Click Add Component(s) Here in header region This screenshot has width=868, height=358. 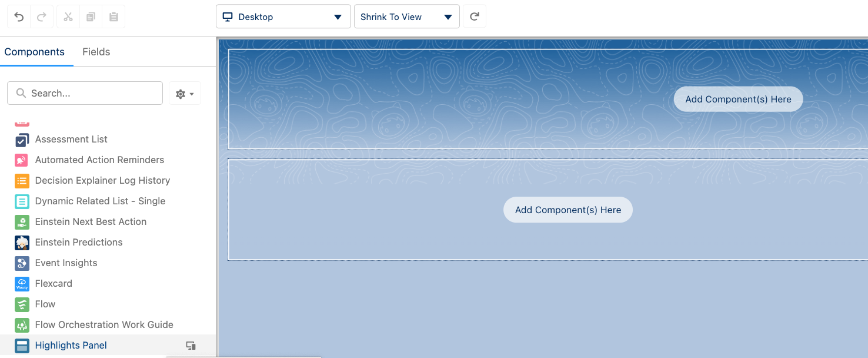tap(738, 99)
